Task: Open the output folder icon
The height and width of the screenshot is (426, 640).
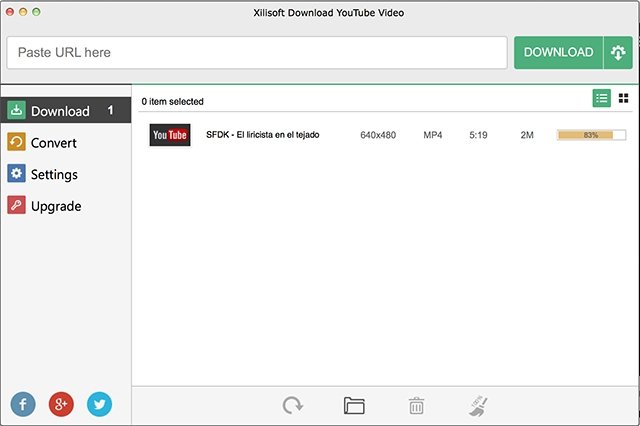Action: 354,406
